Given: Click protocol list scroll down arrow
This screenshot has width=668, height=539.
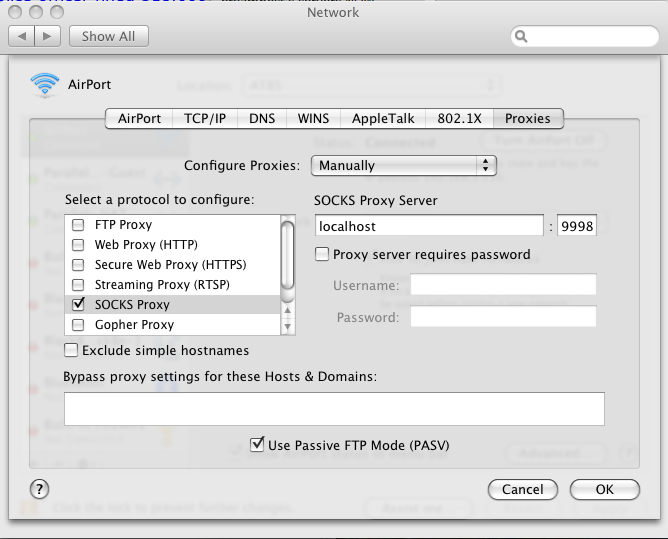Looking at the screenshot, I should [288, 327].
